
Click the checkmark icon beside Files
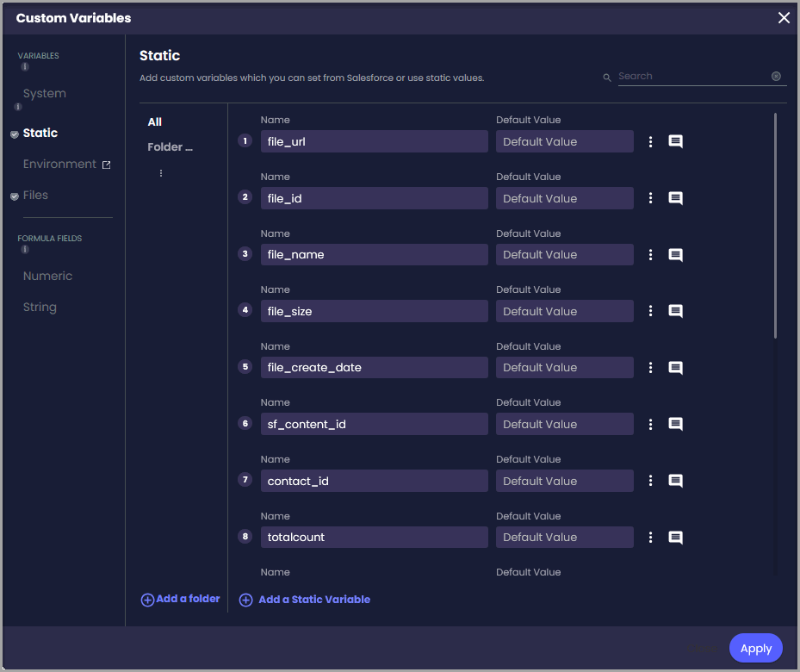point(15,196)
